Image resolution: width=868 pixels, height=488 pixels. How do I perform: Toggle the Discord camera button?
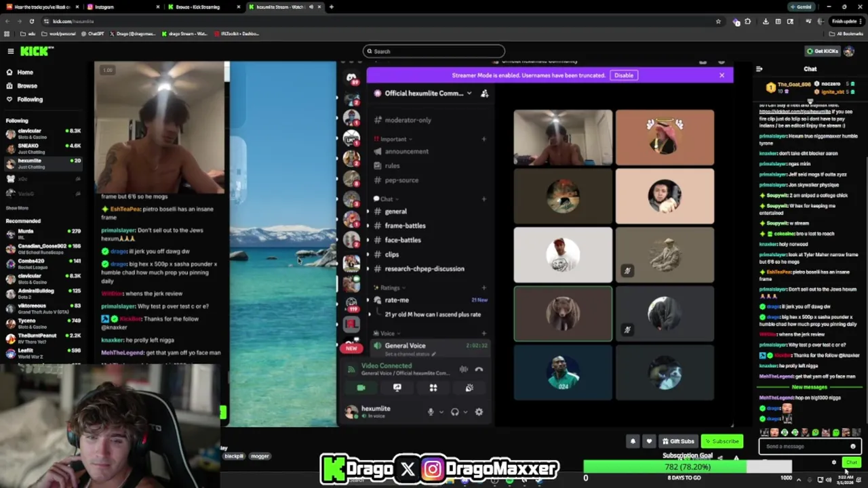click(361, 388)
